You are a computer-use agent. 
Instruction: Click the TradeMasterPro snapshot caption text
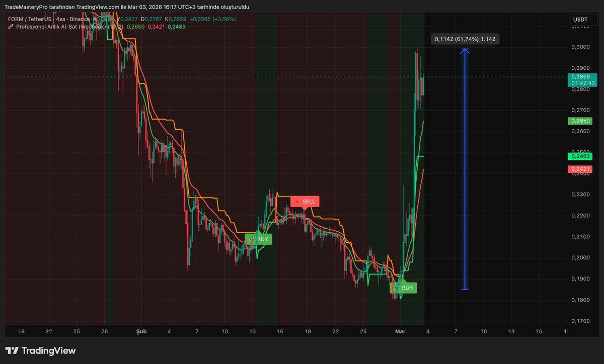tap(127, 7)
